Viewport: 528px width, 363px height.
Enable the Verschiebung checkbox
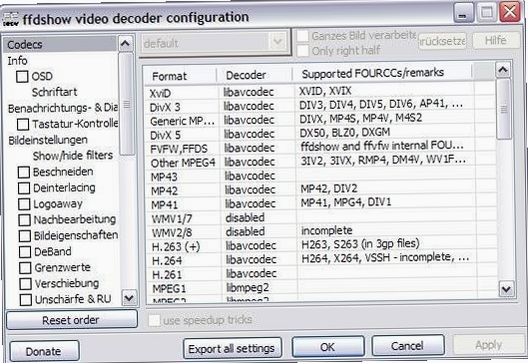[26, 284]
